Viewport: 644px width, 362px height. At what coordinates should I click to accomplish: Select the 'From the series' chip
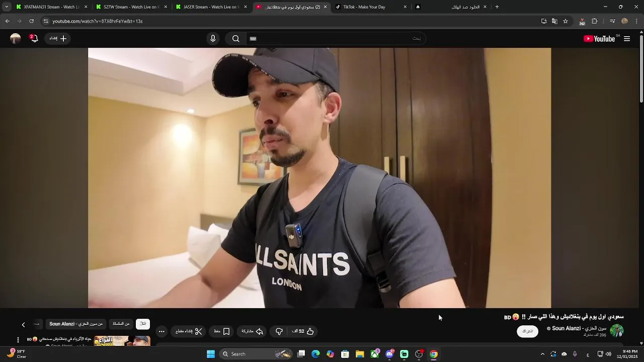(x=121, y=324)
